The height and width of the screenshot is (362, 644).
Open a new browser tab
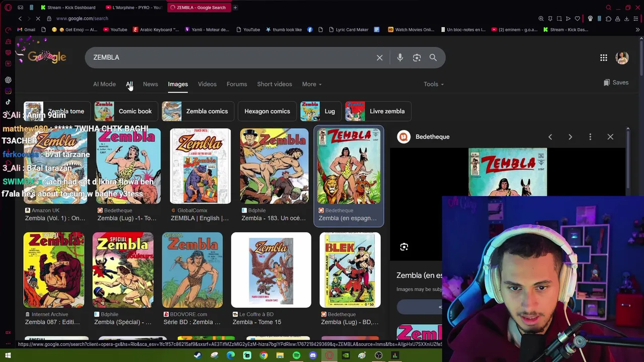pos(235,8)
